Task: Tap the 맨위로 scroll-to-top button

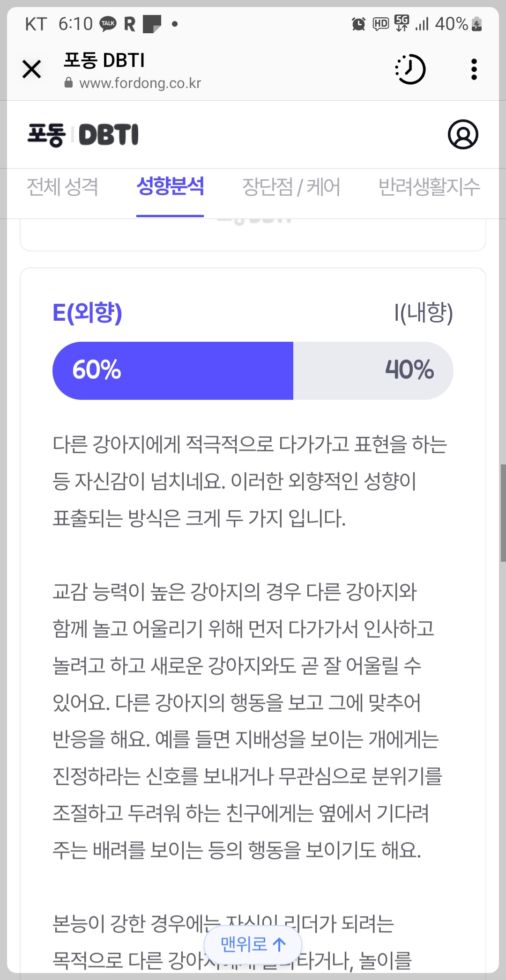Action: pos(253,944)
